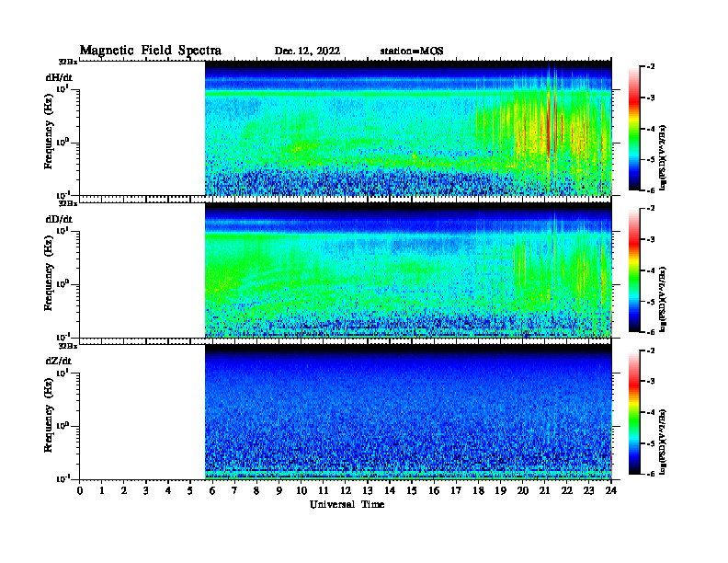Click the log(PSD) label of dH/dt color bar

[663, 157]
